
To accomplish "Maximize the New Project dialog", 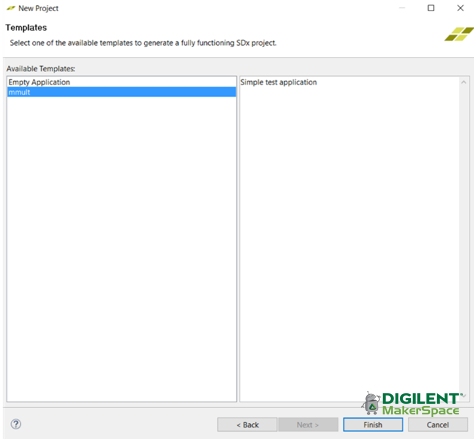I will 431,8.
